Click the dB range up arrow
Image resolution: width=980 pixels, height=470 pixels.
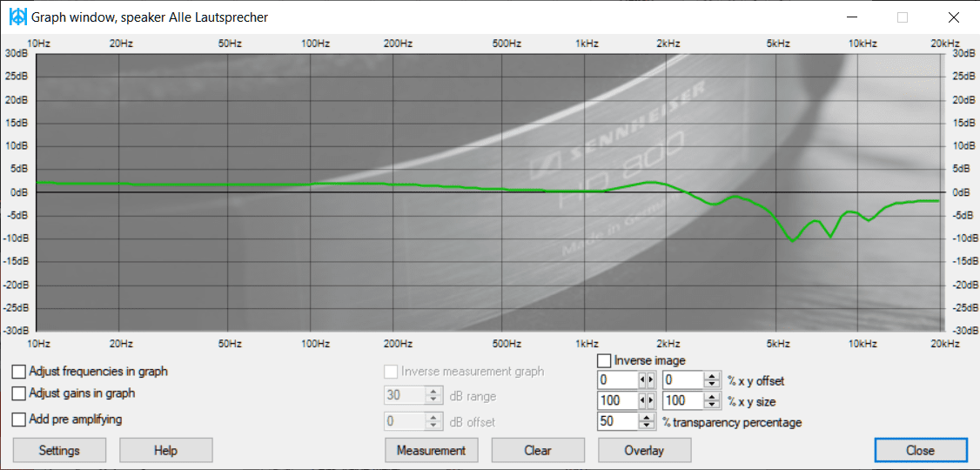[433, 392]
